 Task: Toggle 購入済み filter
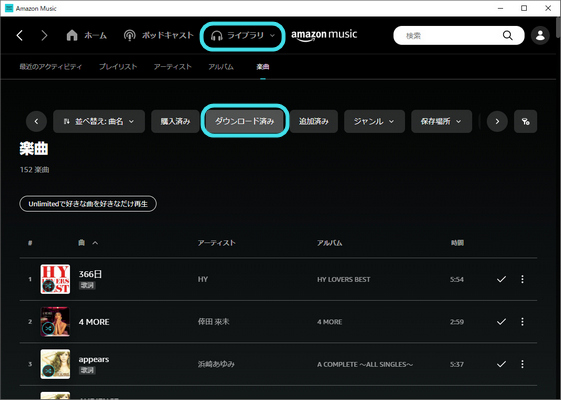point(175,121)
